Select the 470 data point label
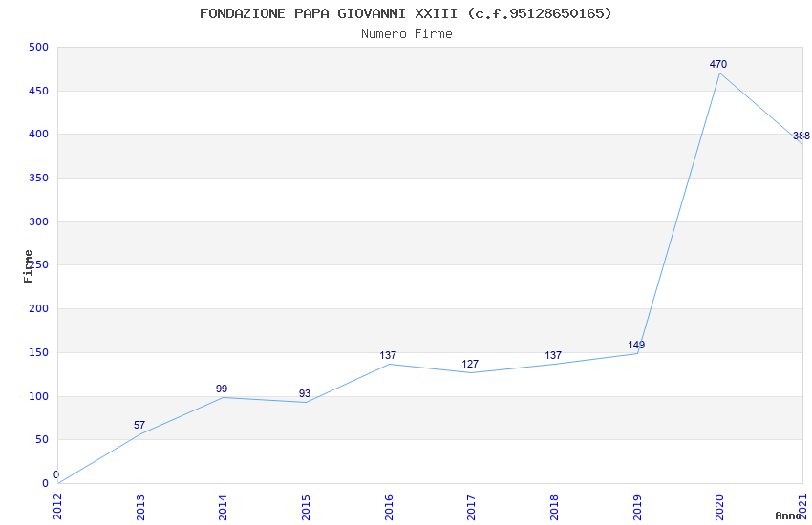Viewport: 812px width, 525px height. point(718,64)
